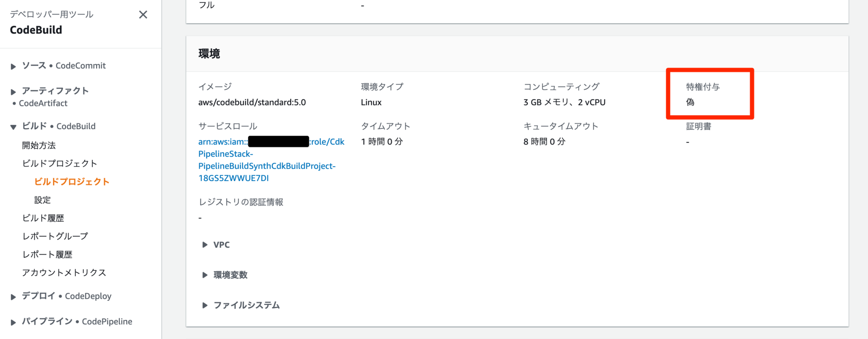Open レポート履歴 in the sidebar

pyautogui.click(x=47, y=254)
